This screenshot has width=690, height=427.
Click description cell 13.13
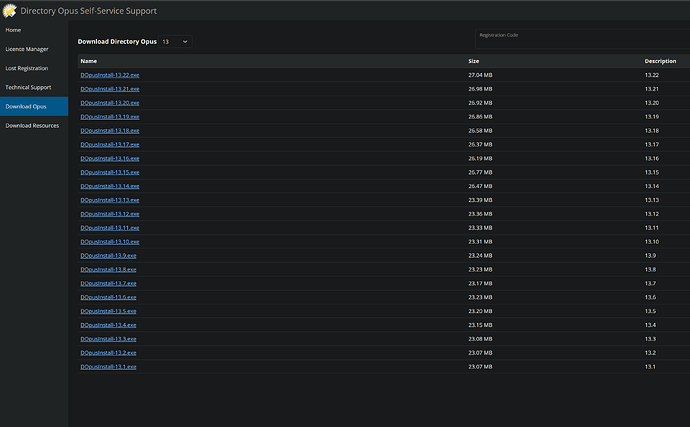652,200
